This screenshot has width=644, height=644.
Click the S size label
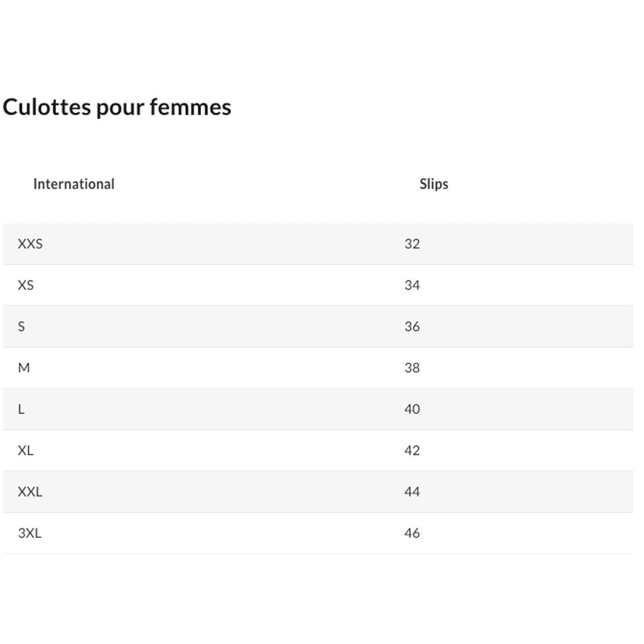(22, 327)
